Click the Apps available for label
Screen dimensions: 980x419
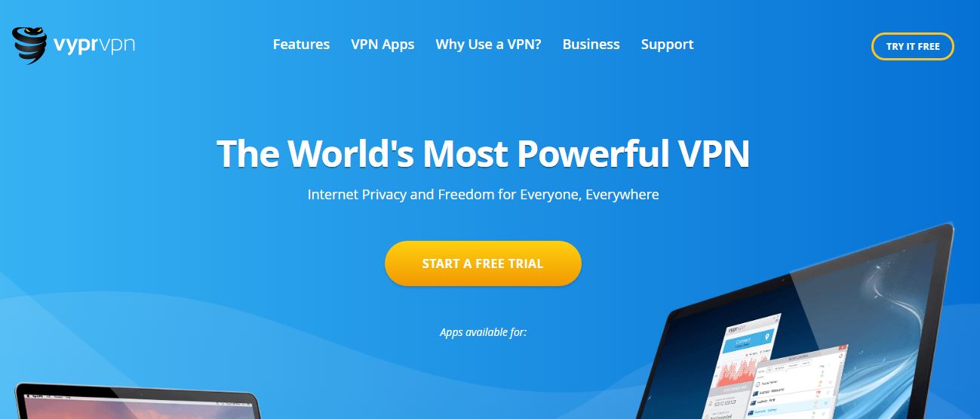[x=483, y=331]
